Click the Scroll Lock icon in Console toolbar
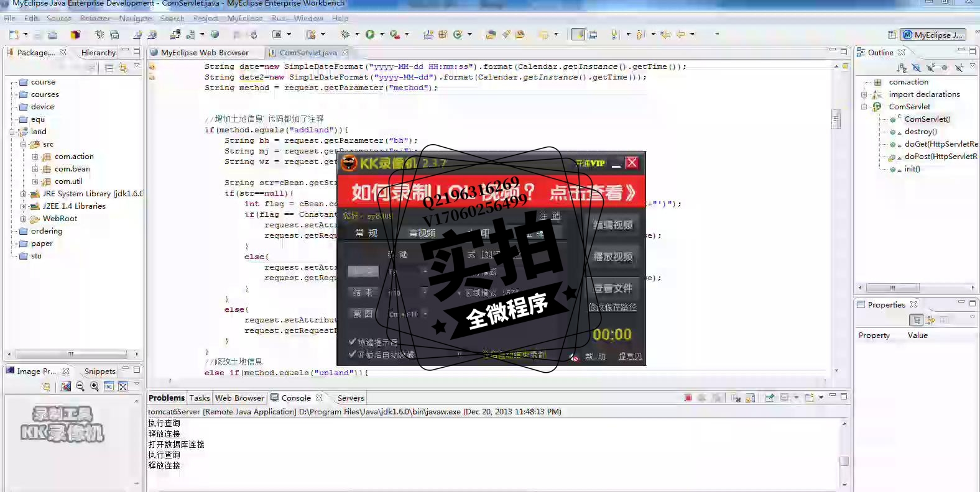 click(x=751, y=398)
